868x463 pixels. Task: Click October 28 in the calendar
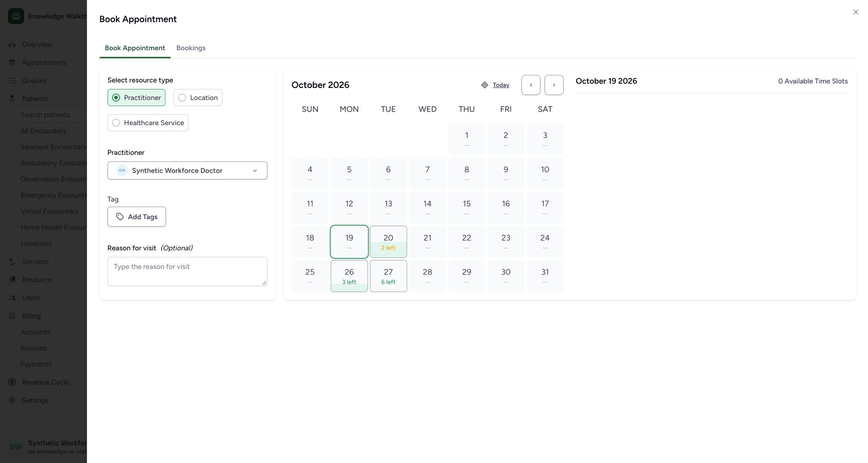point(427,276)
